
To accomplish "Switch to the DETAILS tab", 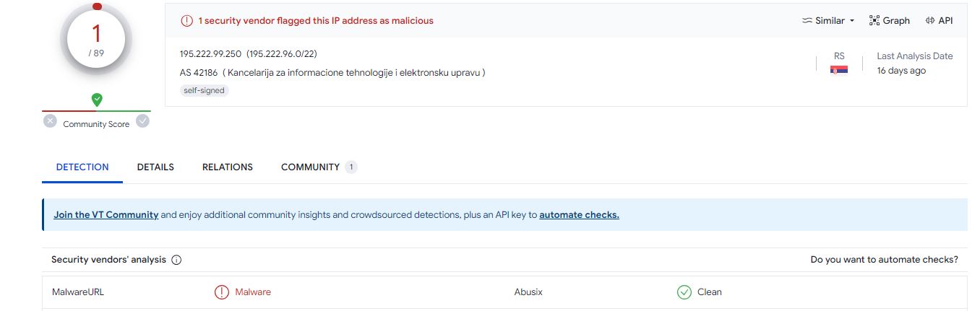I will [x=155, y=167].
